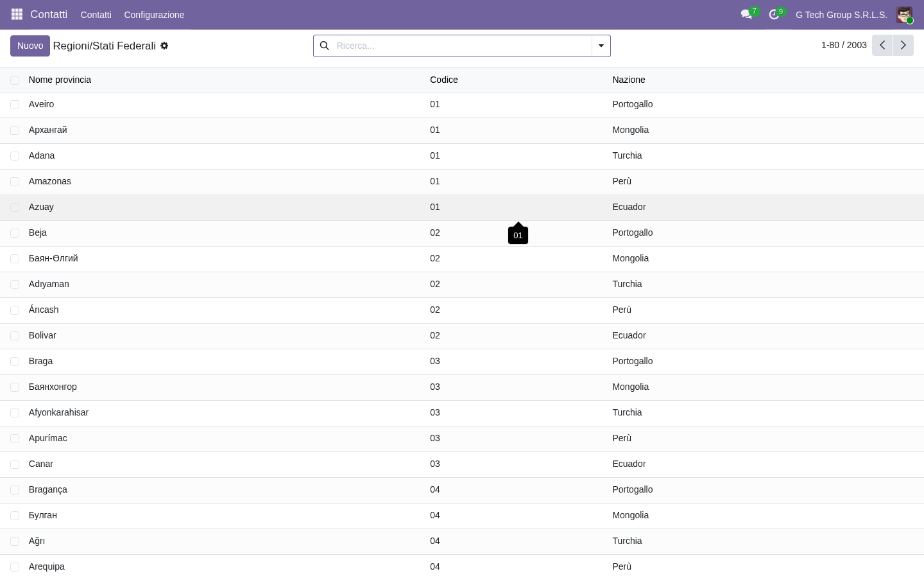Go to the next page arrow
The height and width of the screenshot is (578, 924).
903,45
